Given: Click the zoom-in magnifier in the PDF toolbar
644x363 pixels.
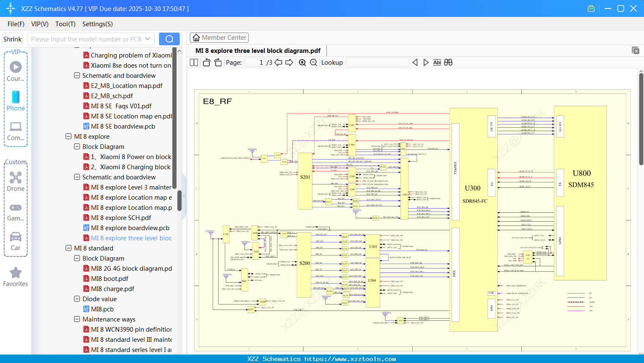Looking at the screenshot, I should tap(302, 62).
